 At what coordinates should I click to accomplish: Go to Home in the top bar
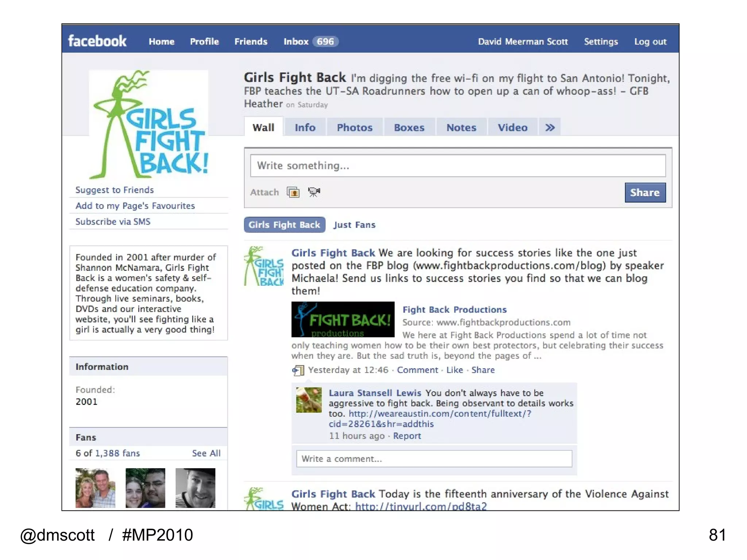pyautogui.click(x=162, y=42)
